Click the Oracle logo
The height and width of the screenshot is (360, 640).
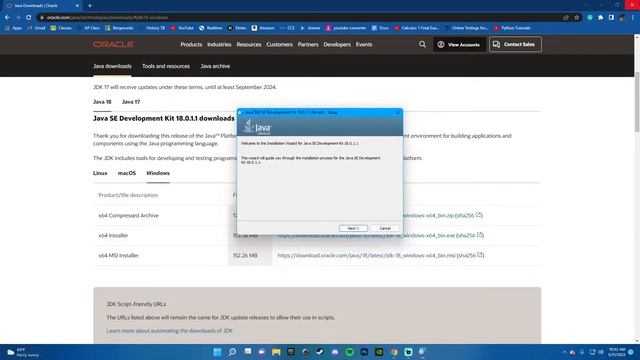coord(113,44)
